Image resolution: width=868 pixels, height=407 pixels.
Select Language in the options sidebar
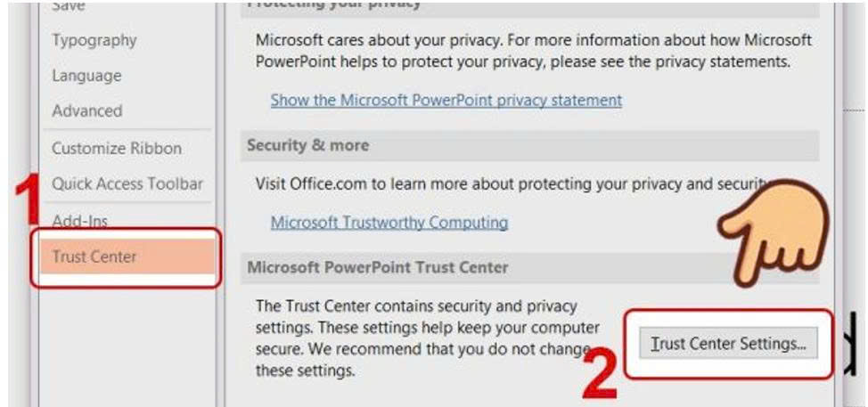[86, 76]
